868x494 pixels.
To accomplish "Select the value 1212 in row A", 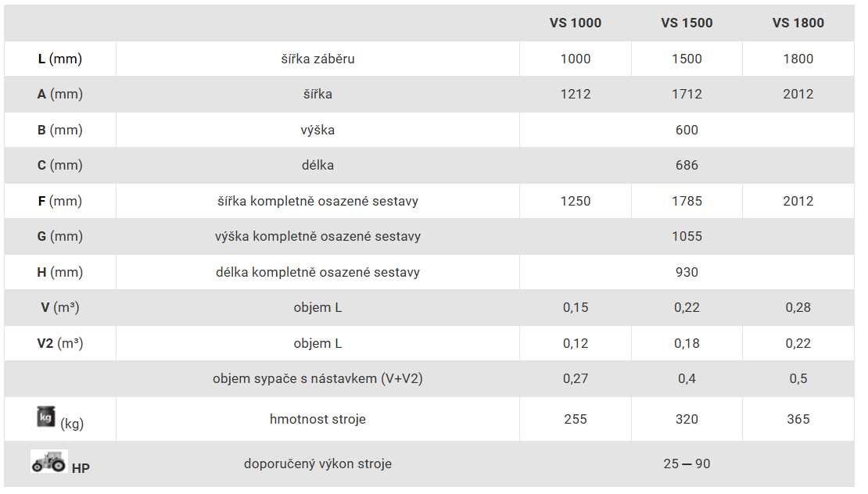I will tap(576, 94).
